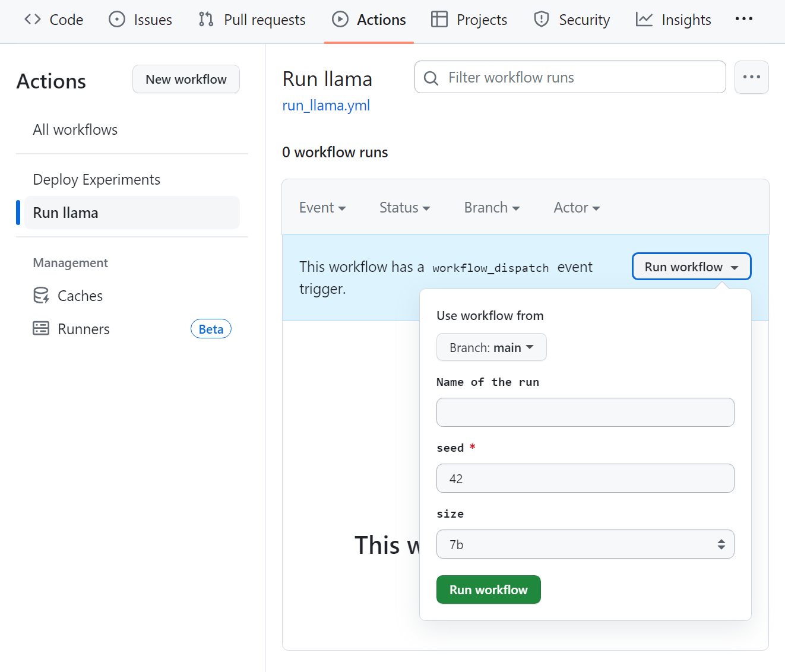Click the Beta label next to Runners

pos(211,329)
